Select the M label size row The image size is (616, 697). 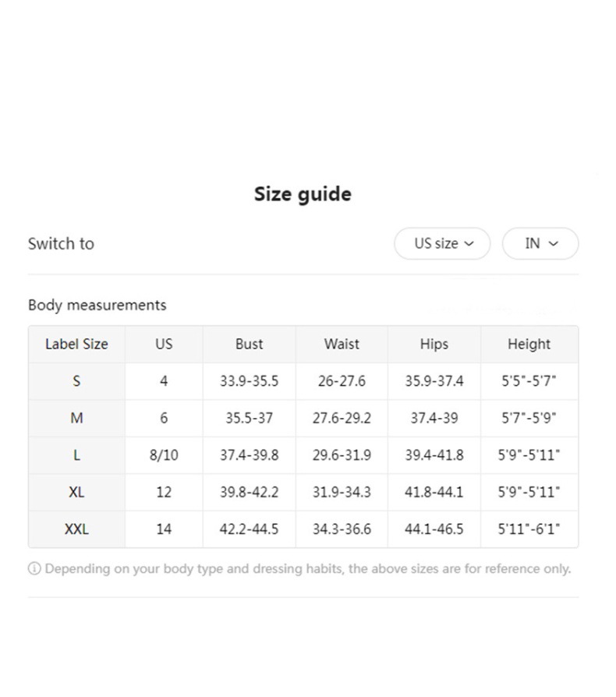point(76,418)
